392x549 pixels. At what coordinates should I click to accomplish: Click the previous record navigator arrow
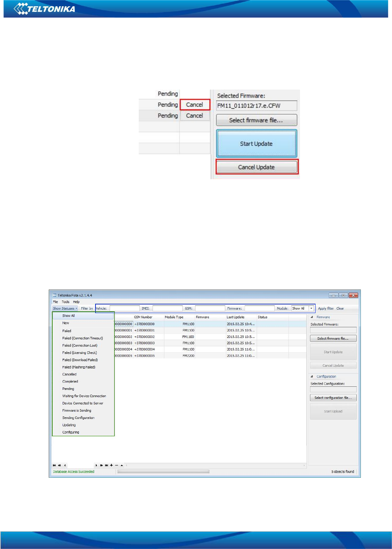[x=65, y=465]
